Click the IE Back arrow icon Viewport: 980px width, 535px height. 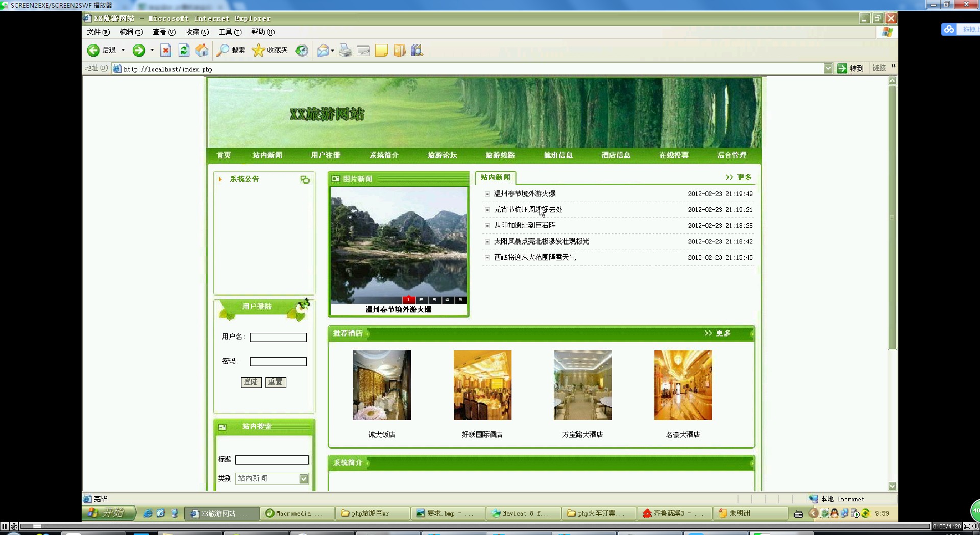pyautogui.click(x=93, y=50)
